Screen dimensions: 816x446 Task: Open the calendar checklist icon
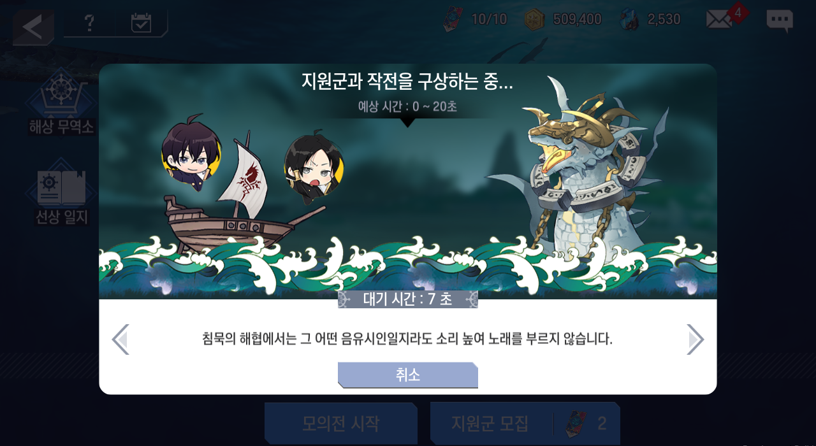(141, 23)
